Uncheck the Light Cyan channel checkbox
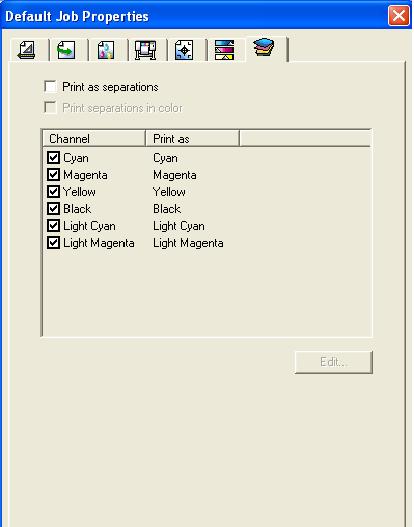The height and width of the screenshot is (527, 414). click(53, 226)
